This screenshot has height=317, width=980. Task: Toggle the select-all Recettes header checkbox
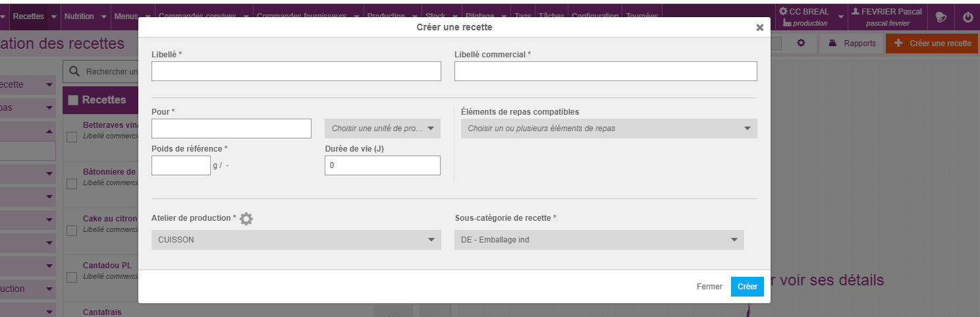point(73,100)
